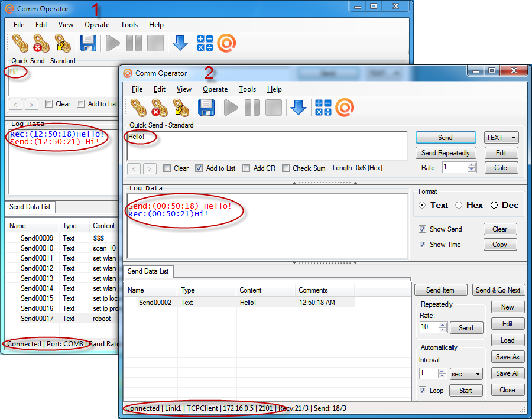Click orange Comm Operator logo icon in window 1
This screenshot has width=532, height=419.
(x=226, y=43)
